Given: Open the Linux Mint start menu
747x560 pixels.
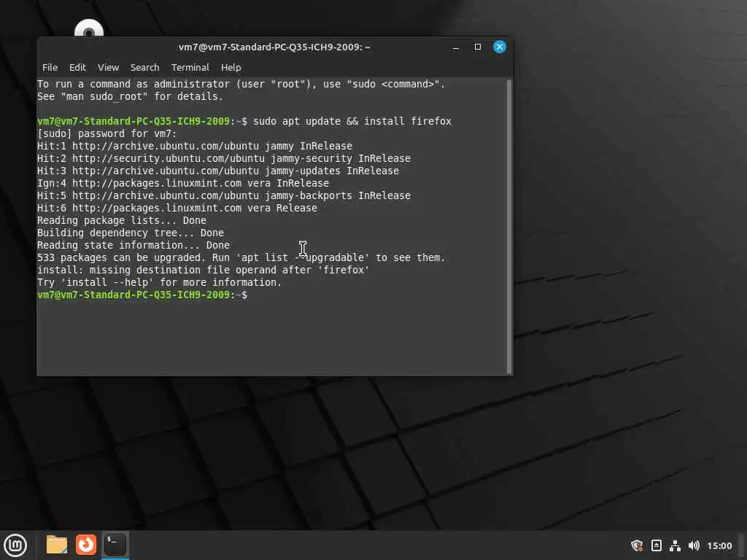Looking at the screenshot, I should [x=15, y=545].
